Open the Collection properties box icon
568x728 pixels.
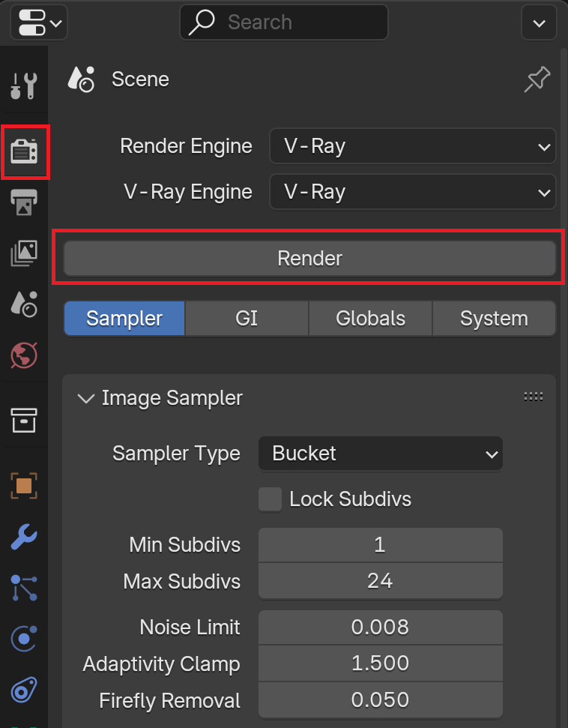pyautogui.click(x=24, y=420)
